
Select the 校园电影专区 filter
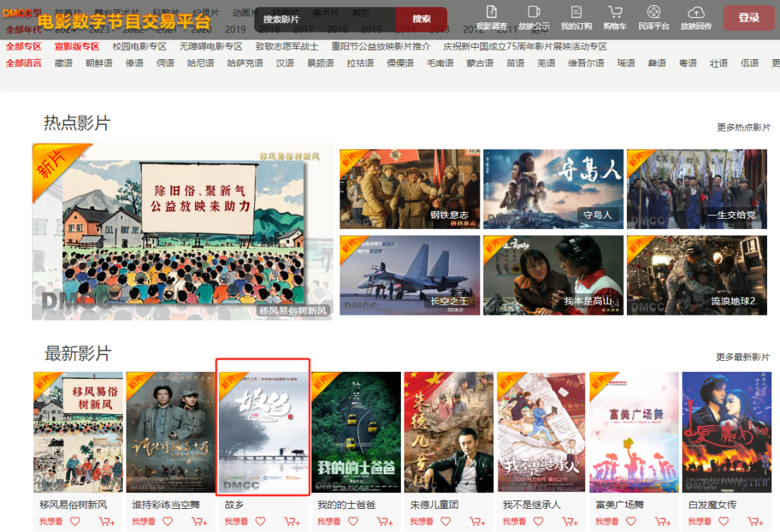139,47
